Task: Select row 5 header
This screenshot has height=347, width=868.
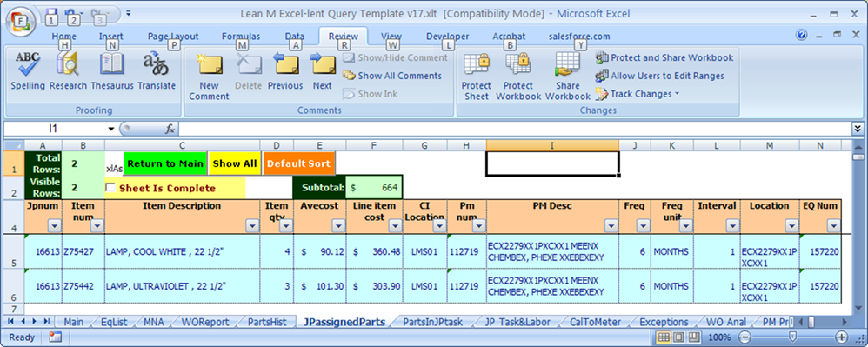Action: [13, 251]
